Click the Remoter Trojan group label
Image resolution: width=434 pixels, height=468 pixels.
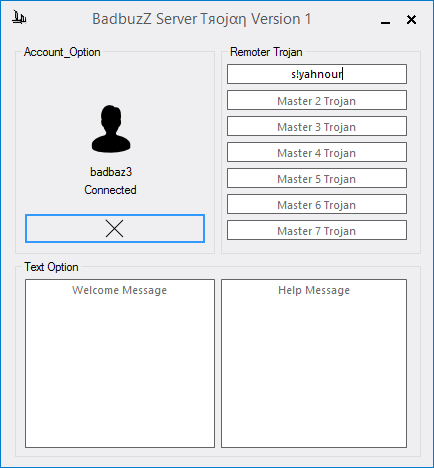click(266, 52)
